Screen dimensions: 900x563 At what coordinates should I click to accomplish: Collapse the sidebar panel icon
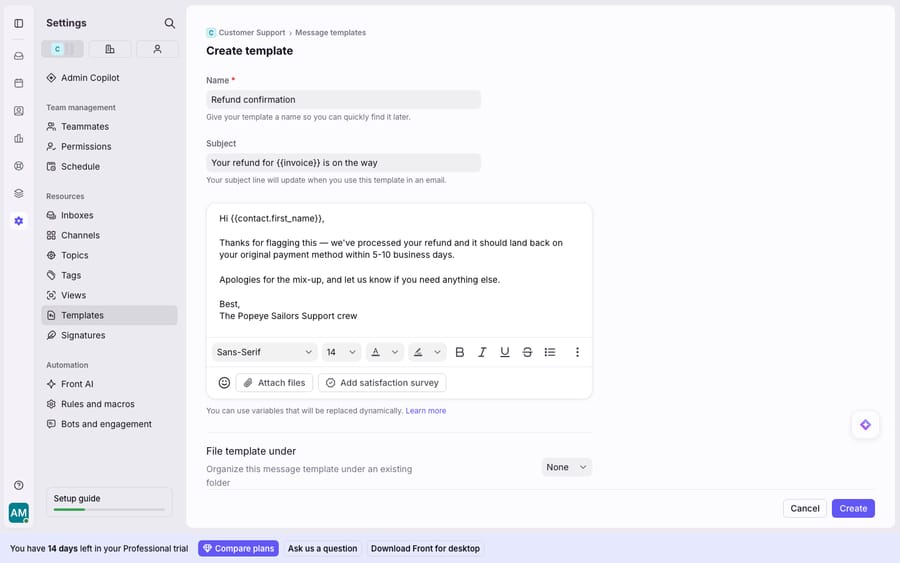click(18, 24)
